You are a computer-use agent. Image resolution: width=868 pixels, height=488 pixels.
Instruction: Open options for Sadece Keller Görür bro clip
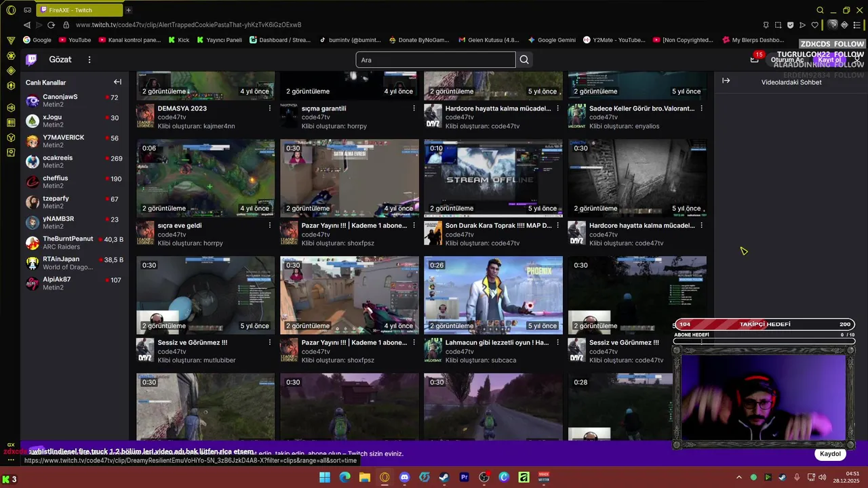click(701, 108)
